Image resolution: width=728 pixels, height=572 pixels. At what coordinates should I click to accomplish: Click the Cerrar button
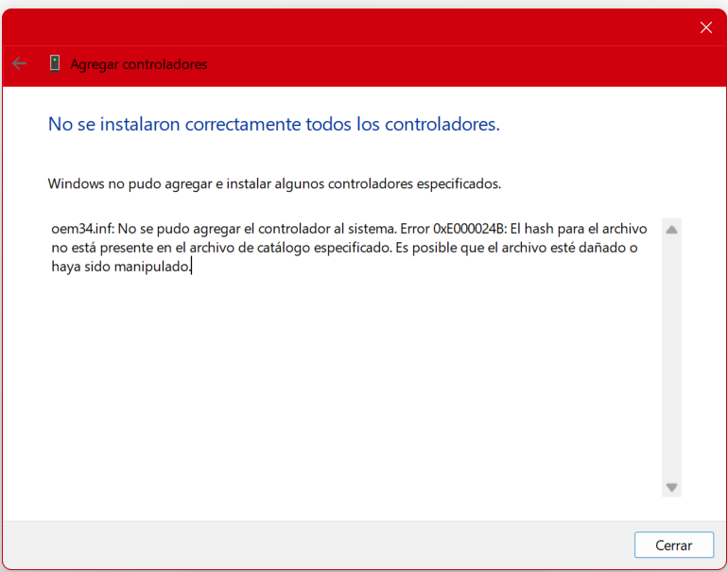(x=674, y=545)
